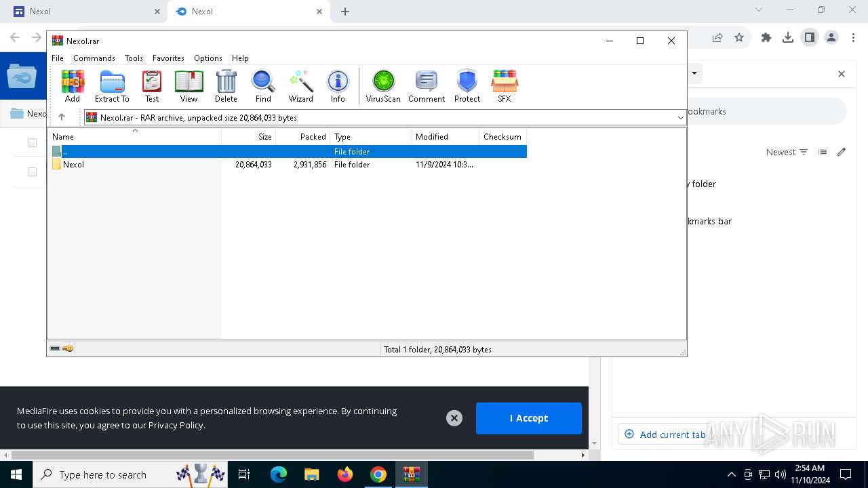The width and height of the screenshot is (868, 488).
Task: Start a VirusScan on the archive
Action: point(383,86)
